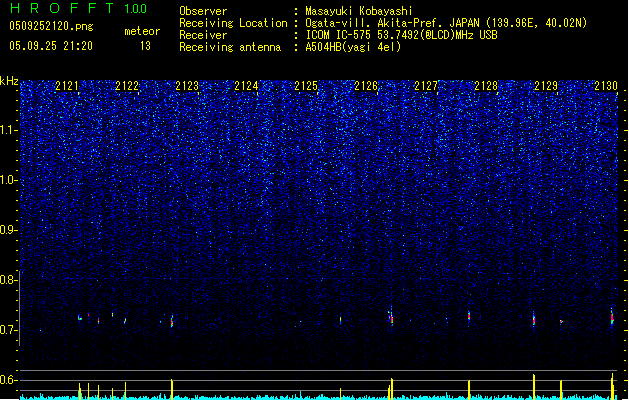Click the 'meteor' count label
629x400 pixels.
(142, 31)
